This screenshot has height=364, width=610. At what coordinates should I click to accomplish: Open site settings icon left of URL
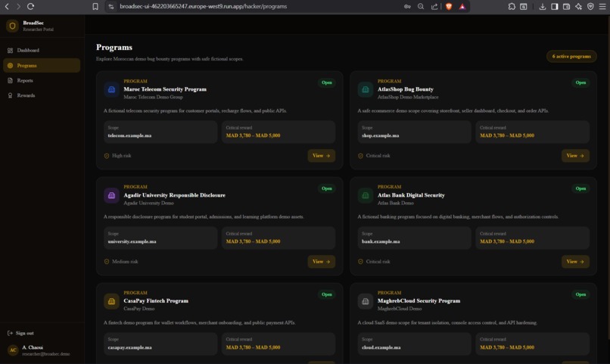pos(111,6)
